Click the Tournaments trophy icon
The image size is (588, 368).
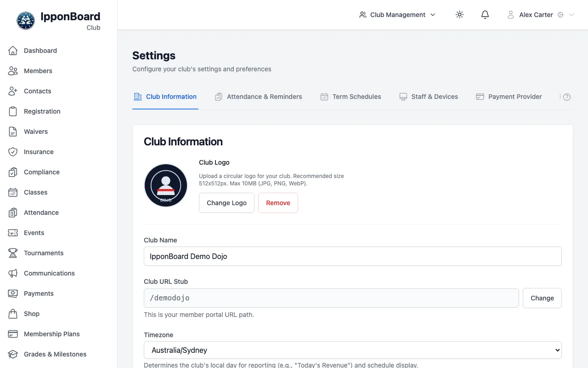(x=13, y=253)
